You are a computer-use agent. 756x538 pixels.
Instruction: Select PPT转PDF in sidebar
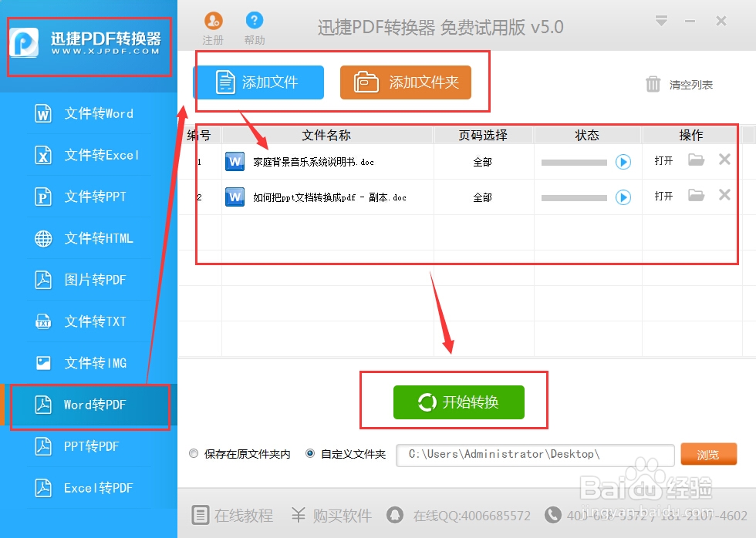click(89, 446)
